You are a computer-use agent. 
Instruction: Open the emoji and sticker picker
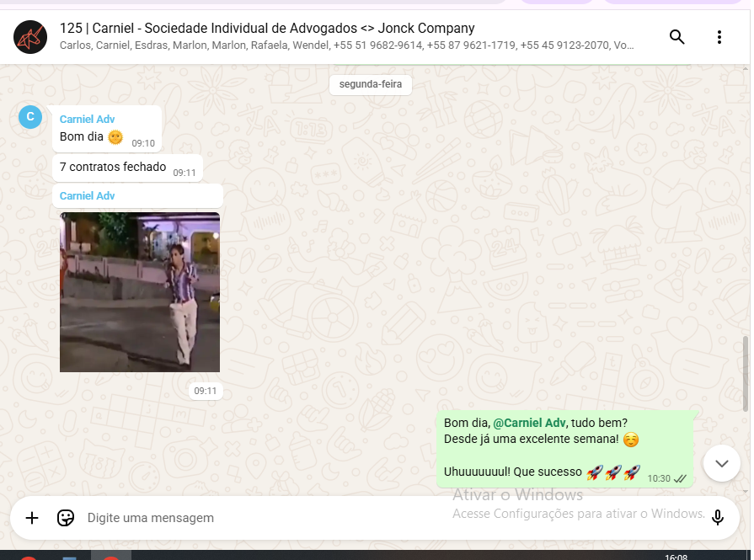point(66,518)
